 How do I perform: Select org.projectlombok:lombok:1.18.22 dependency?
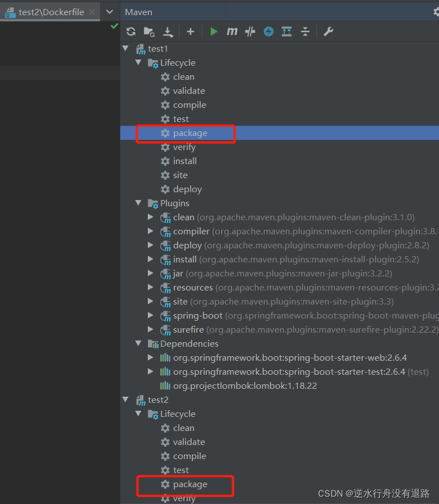coord(245,385)
